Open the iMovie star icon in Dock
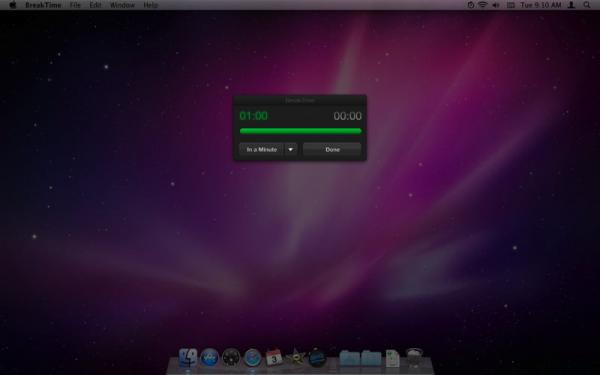 295,357
